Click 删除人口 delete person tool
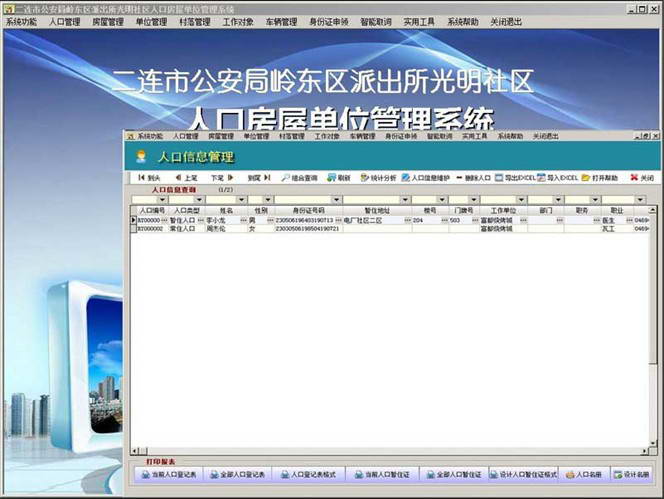This screenshot has height=499, width=664. click(x=473, y=178)
